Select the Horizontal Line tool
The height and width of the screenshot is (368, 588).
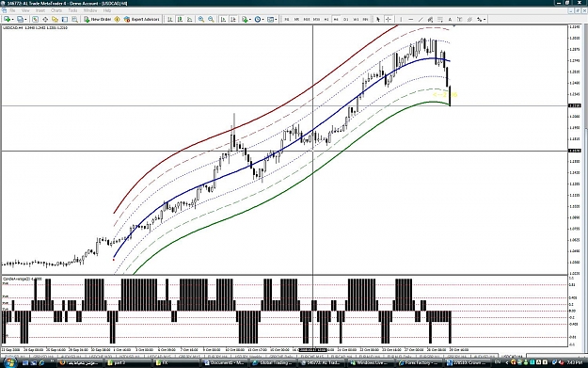tap(410, 19)
